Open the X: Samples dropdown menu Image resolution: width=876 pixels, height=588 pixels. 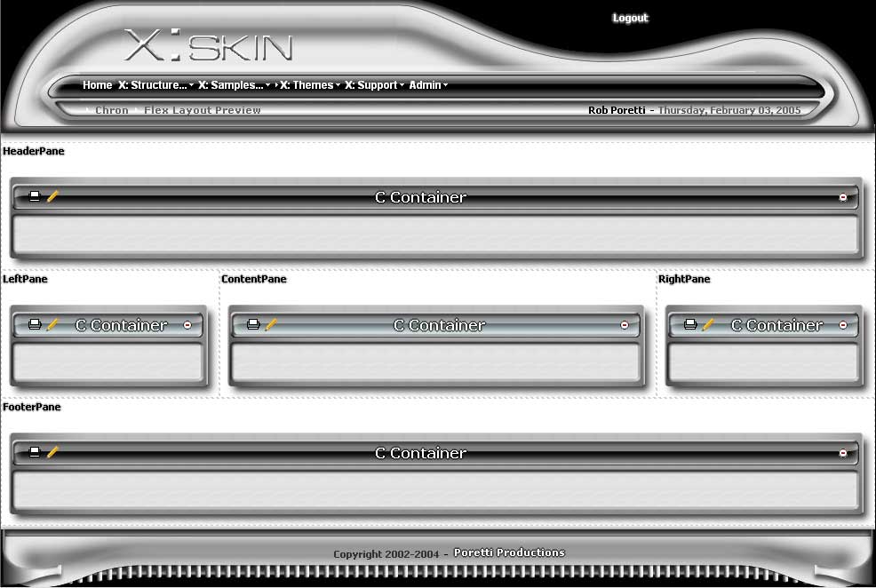pos(233,85)
